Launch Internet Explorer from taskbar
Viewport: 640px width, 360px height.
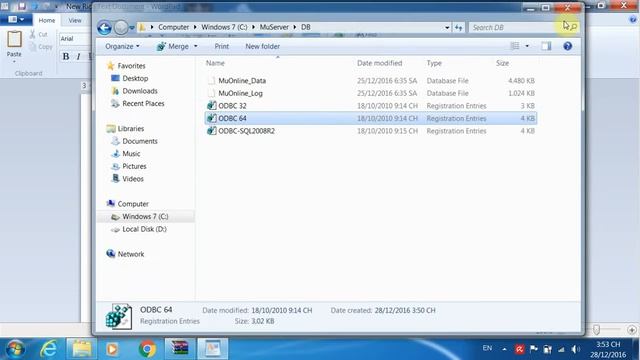click(48, 349)
